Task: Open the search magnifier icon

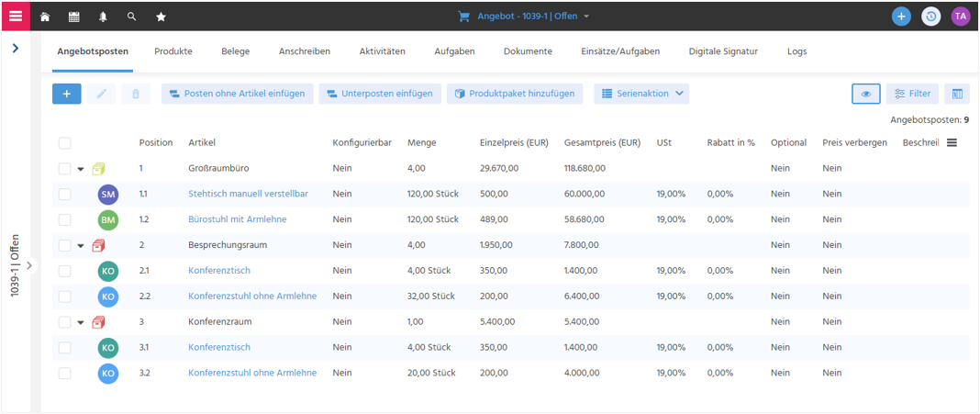Action: tap(131, 17)
